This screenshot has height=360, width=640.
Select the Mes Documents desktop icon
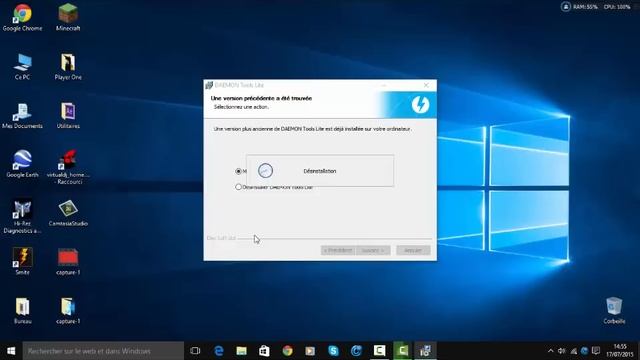point(22,116)
